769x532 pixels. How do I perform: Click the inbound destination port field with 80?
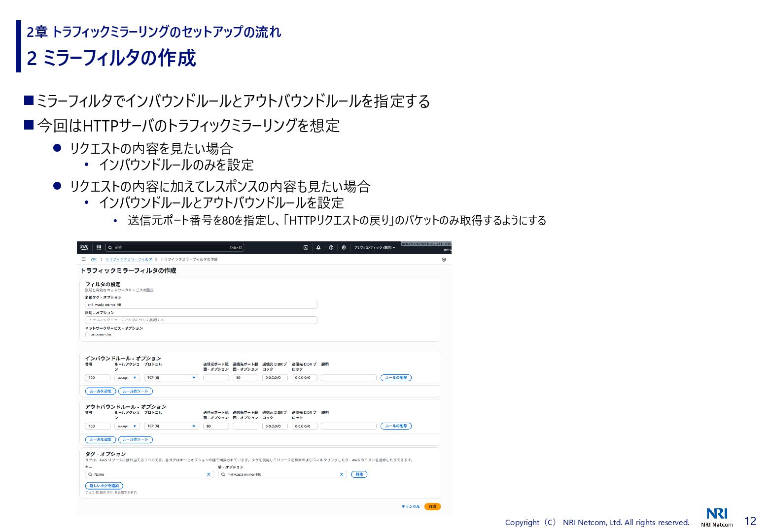(x=245, y=378)
